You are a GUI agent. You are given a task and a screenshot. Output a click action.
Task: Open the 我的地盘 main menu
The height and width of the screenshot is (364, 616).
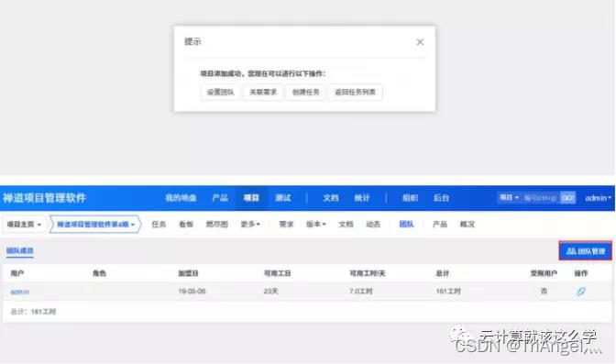181,198
